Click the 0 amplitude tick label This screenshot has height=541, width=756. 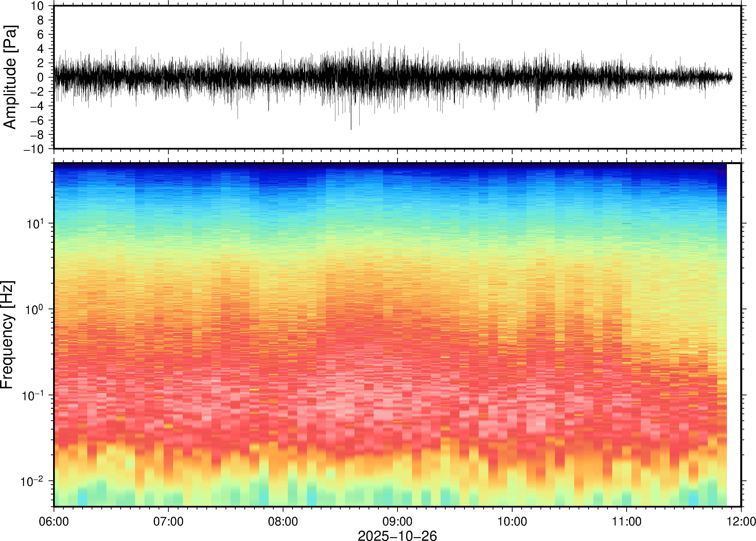41,78
